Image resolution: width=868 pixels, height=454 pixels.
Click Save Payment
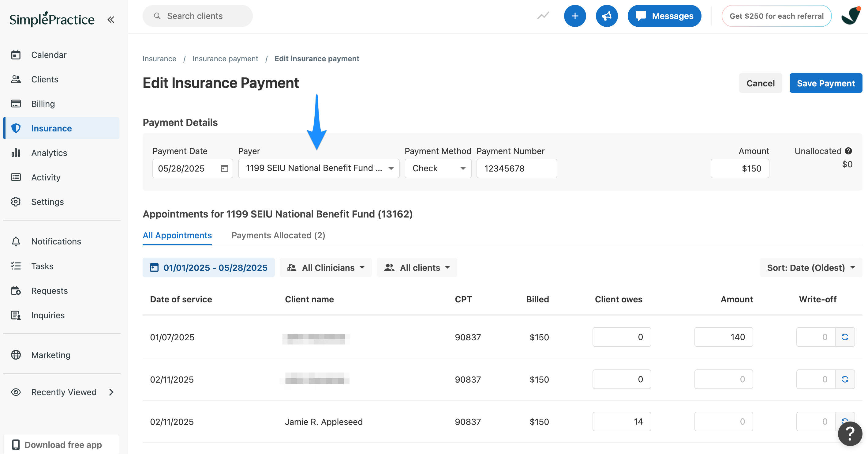click(x=825, y=83)
